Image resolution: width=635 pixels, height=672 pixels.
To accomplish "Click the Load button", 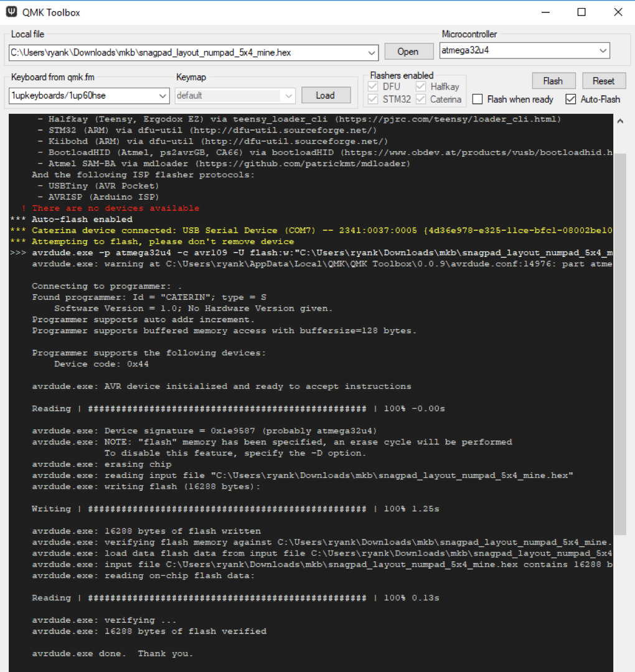I will [x=326, y=95].
